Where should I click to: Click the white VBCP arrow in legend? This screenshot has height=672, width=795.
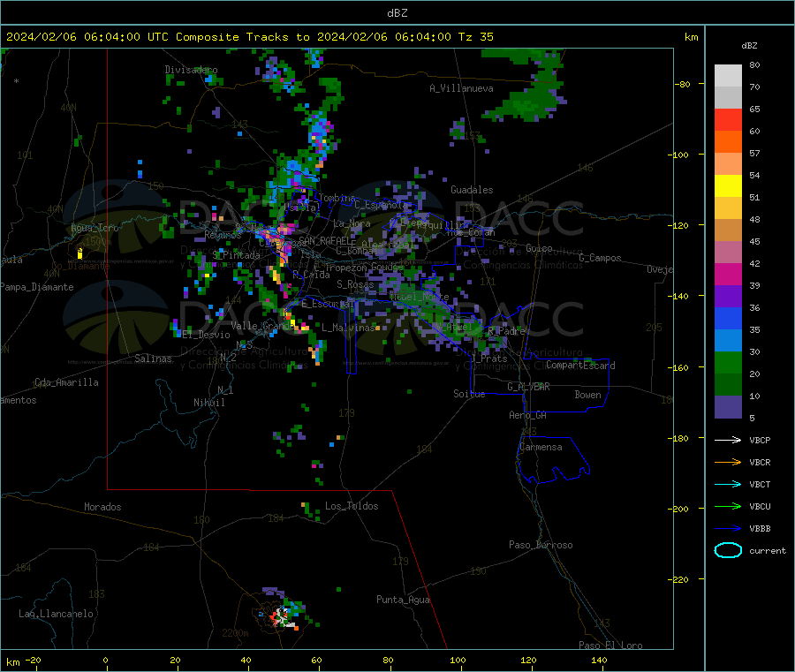pos(728,440)
